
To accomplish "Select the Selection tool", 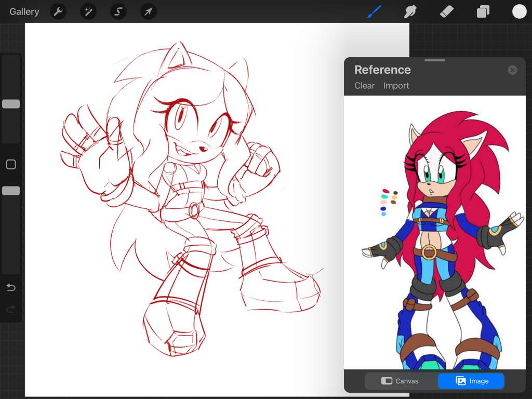I will 118,11.
